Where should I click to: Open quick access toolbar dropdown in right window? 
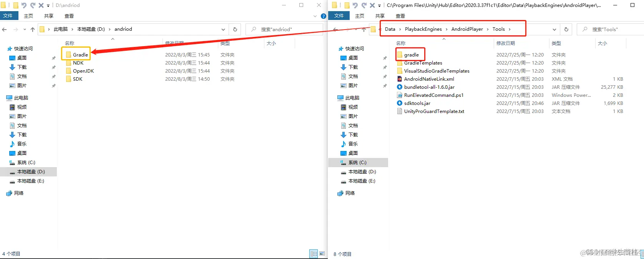coord(379,5)
